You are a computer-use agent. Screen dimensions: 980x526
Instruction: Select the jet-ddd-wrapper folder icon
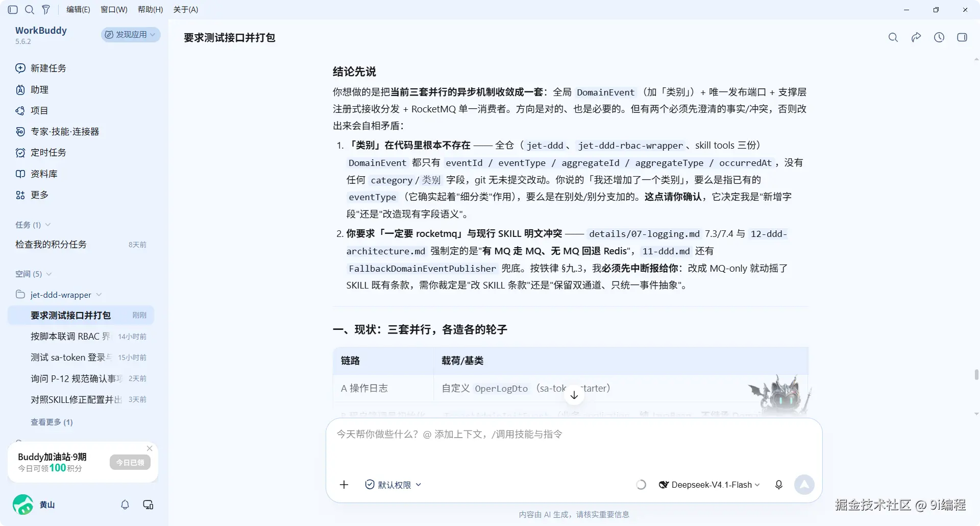tap(20, 295)
